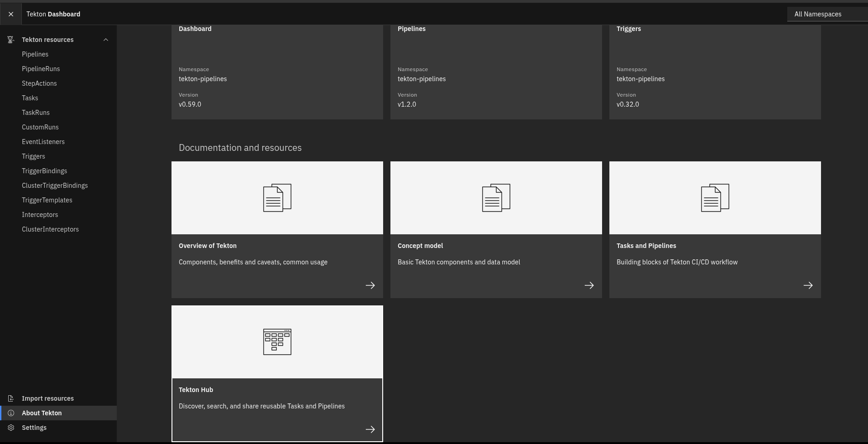The image size is (868, 444).
Task: Click tekton-pipelines namespace in Triggers card
Action: click(x=640, y=79)
